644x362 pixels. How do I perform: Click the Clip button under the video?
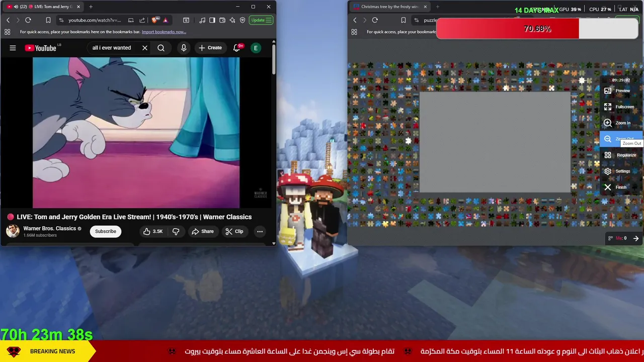(x=234, y=231)
